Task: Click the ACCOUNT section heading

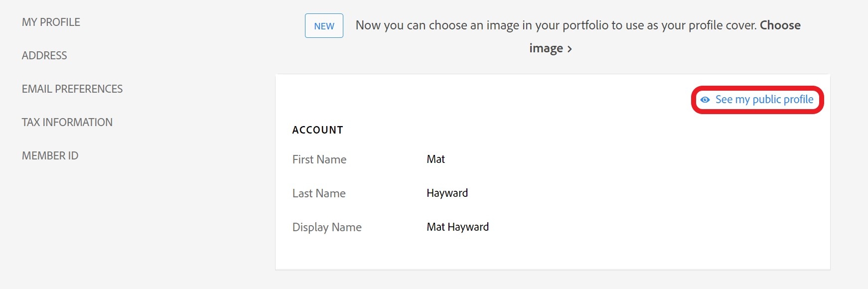Action: coord(317,130)
